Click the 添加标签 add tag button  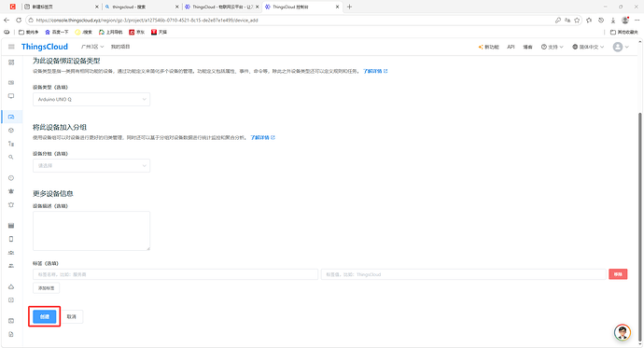pyautogui.click(x=46, y=288)
